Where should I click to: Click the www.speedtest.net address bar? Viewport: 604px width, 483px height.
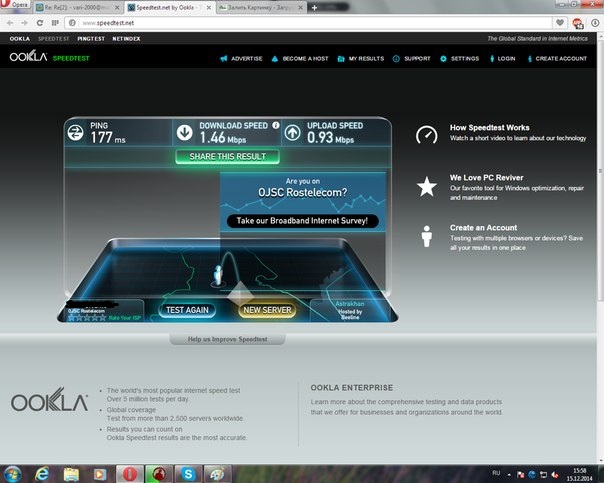(x=308, y=23)
